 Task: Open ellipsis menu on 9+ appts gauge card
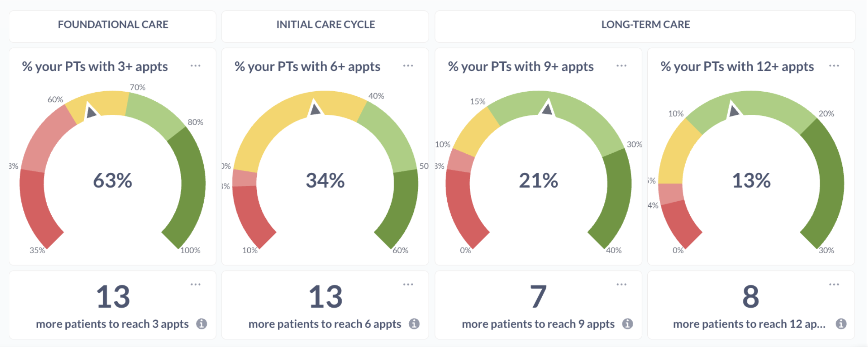click(621, 66)
